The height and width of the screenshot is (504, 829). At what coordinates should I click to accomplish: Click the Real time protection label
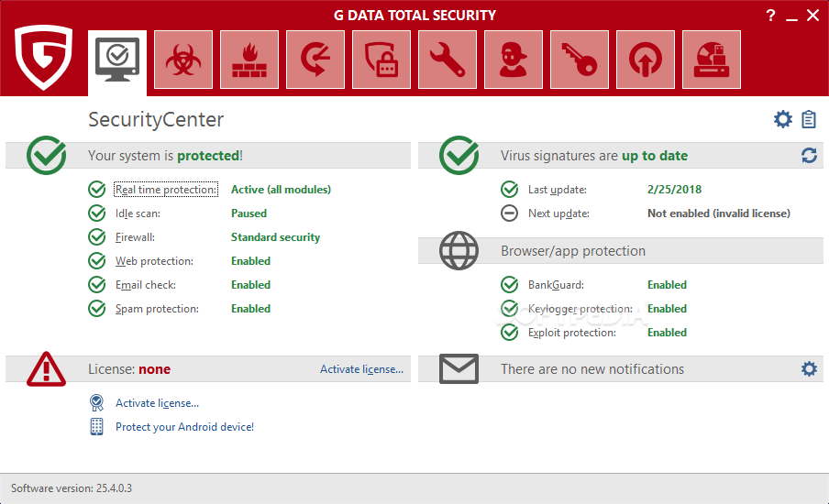coord(166,190)
